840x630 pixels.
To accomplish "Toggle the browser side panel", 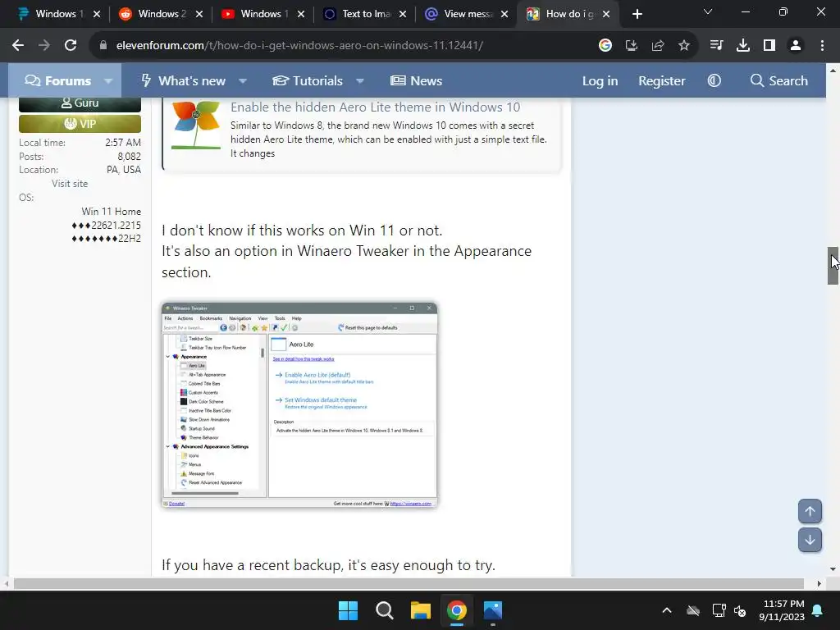I will tap(769, 46).
